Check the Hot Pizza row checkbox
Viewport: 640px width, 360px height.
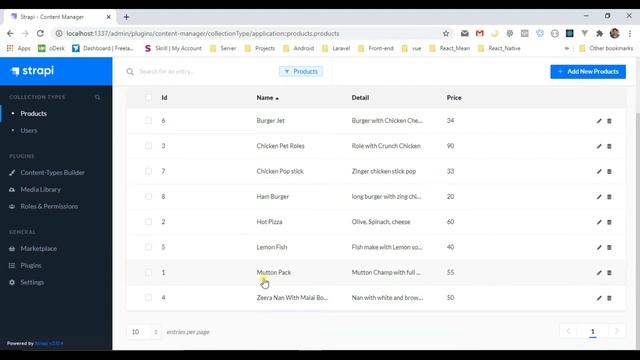coord(148,222)
